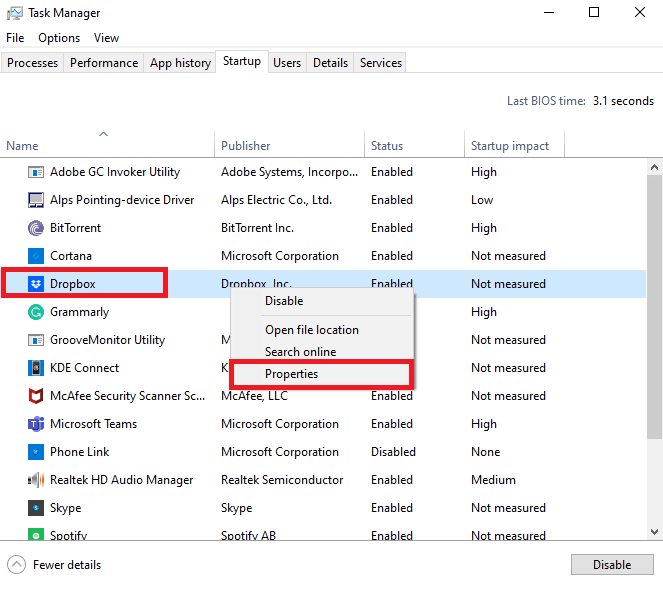663x589 pixels.
Task: Select the Startup tab
Action: 242,61
